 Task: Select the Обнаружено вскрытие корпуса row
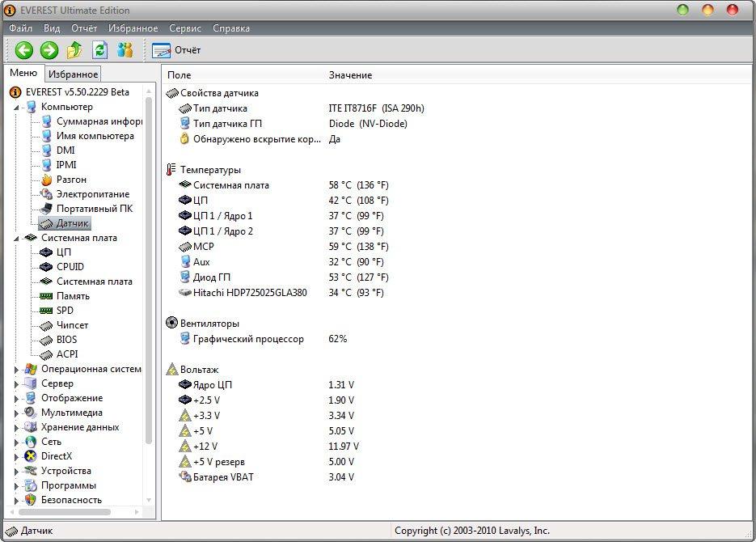[259, 139]
